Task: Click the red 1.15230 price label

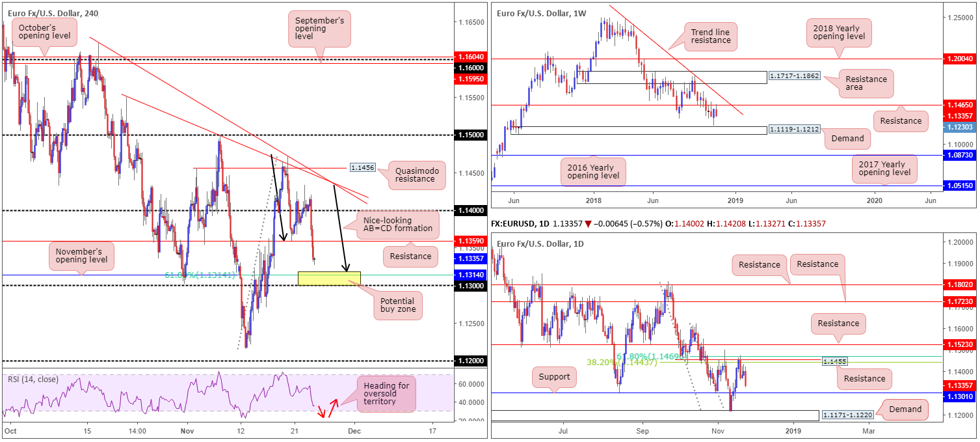Action: point(959,344)
